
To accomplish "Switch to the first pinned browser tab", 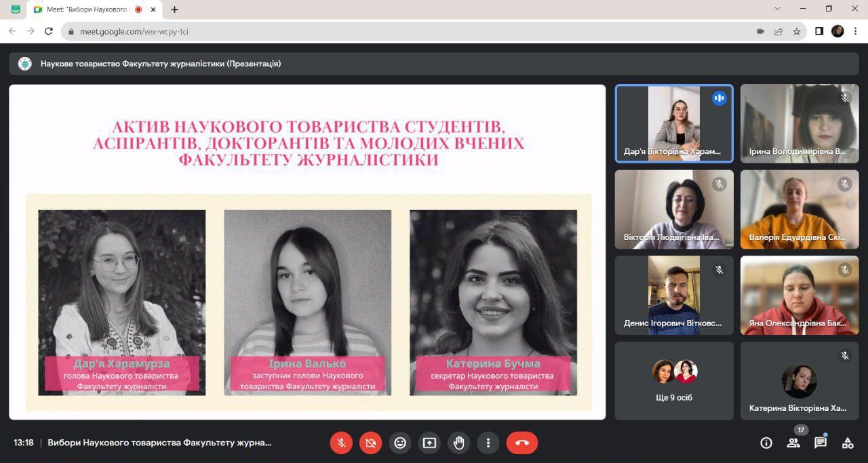I will pos(16,9).
